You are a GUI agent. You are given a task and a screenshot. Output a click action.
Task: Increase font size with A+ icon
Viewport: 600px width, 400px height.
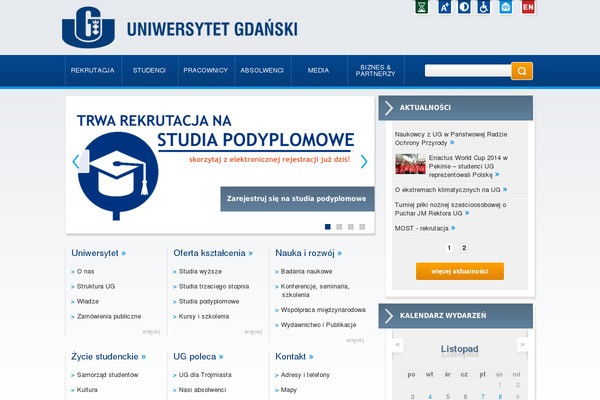(x=444, y=7)
